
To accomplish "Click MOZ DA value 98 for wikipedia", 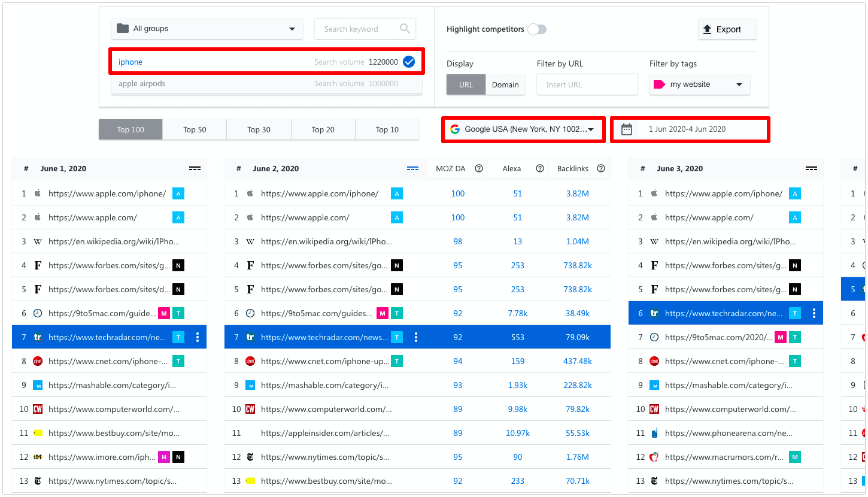I will (458, 241).
